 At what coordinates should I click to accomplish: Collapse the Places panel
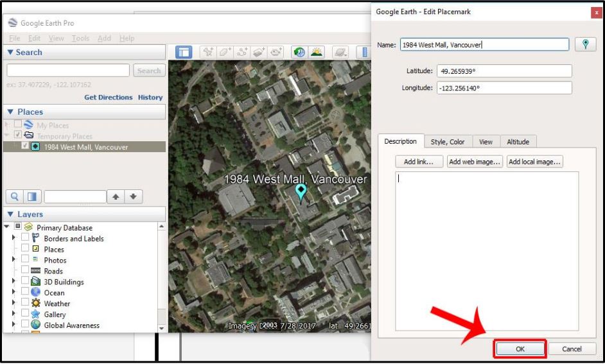pyautogui.click(x=10, y=112)
